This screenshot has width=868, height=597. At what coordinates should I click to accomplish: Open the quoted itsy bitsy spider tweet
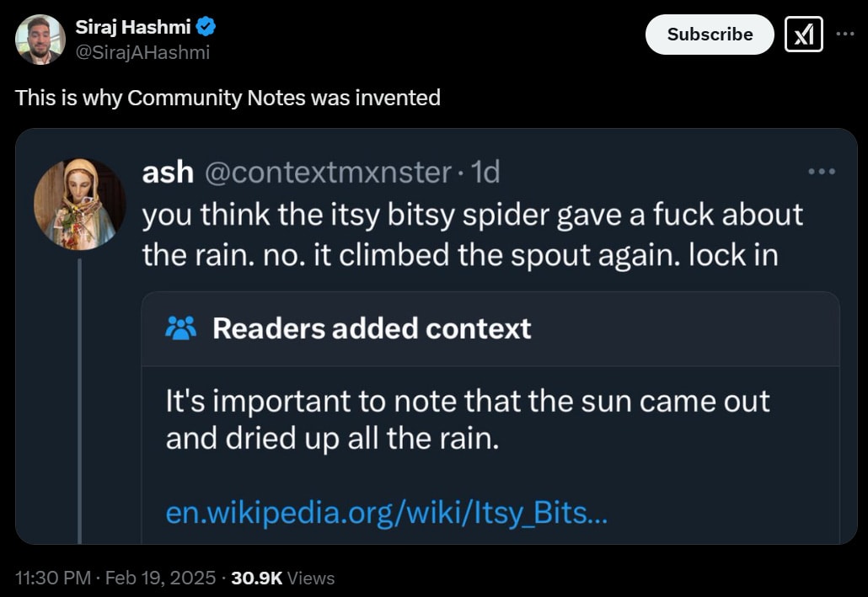[472, 235]
